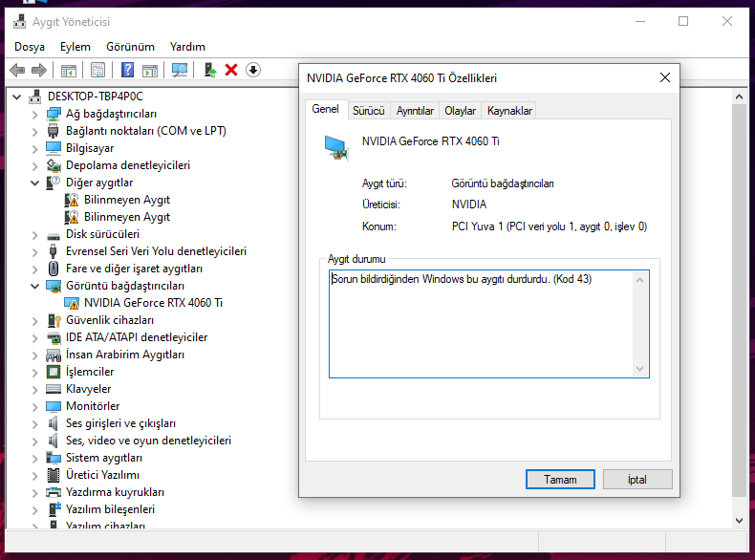The image size is (755, 560).
Task: Click the NVIDIA device icon in tree
Action: (72, 303)
